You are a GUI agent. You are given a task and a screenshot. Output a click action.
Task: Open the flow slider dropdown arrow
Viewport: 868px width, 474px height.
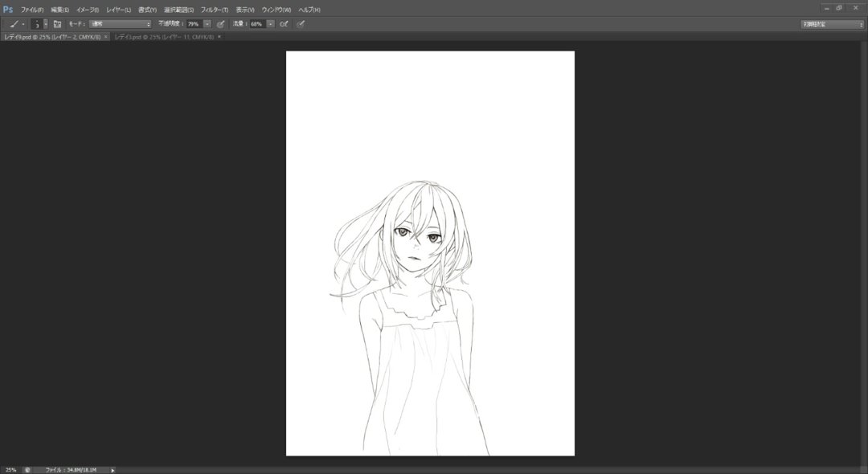coord(271,24)
